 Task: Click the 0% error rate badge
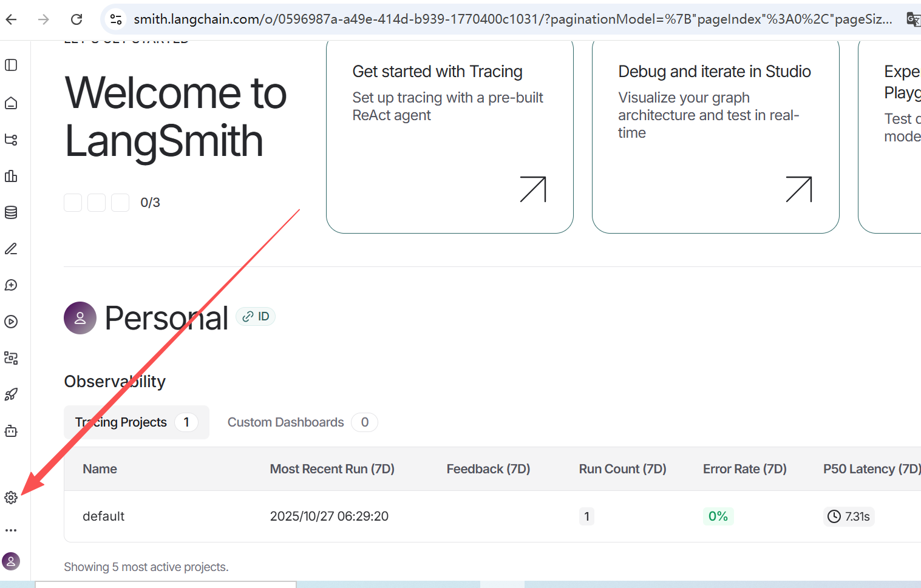click(718, 516)
